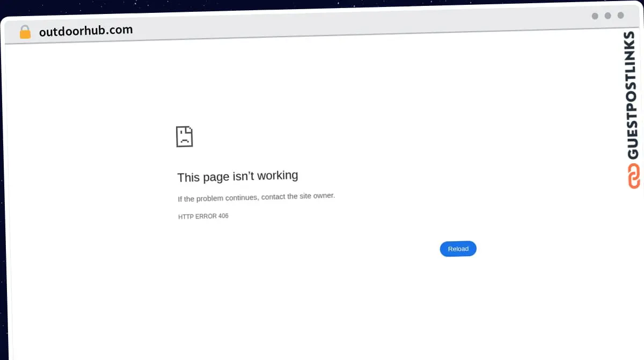Click the "LINKS" part of the logo
Image resolution: width=644 pixels, height=360 pixels.
633,50
